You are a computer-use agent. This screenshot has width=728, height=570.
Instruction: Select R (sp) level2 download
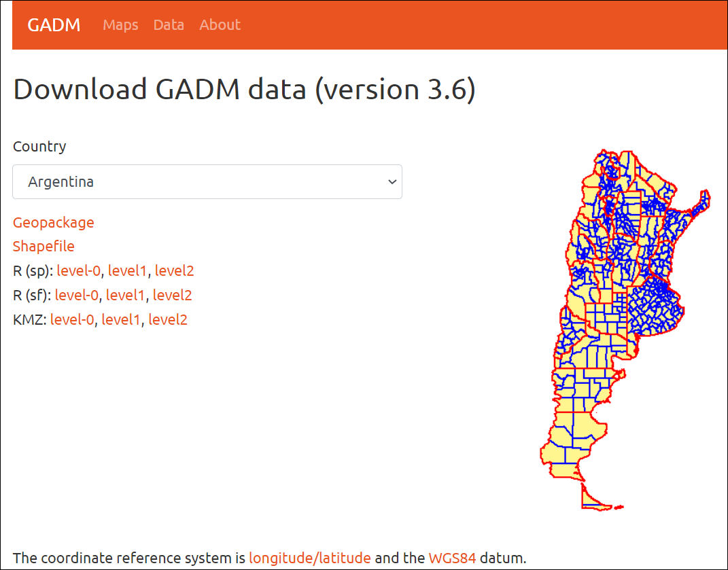click(174, 270)
